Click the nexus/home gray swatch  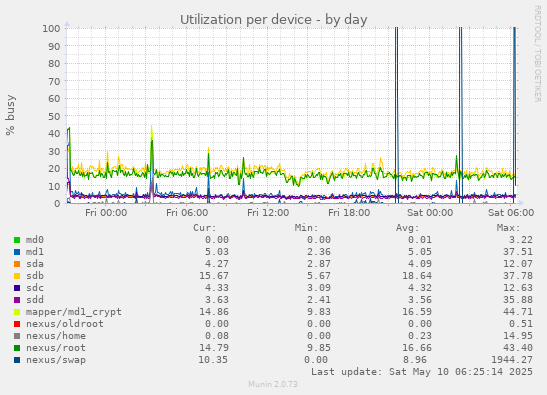17,336
